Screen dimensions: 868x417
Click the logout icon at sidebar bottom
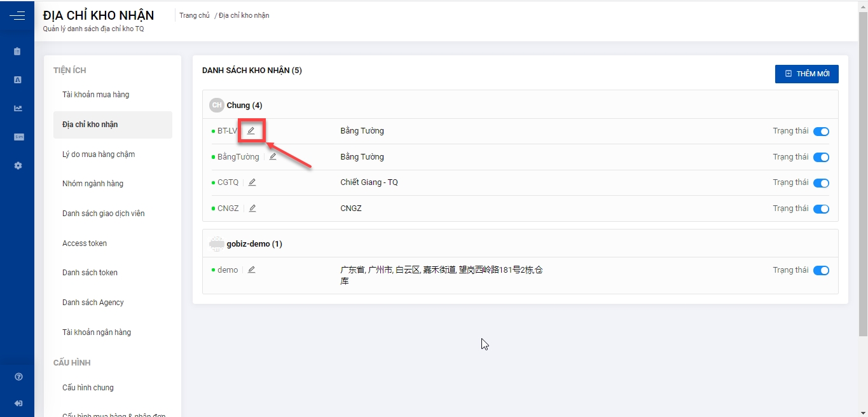tap(18, 404)
